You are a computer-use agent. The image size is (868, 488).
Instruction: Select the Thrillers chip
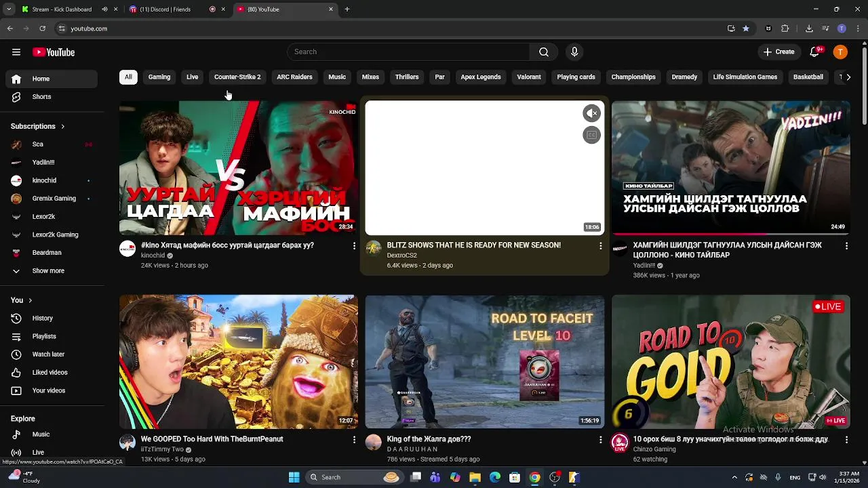[407, 77]
